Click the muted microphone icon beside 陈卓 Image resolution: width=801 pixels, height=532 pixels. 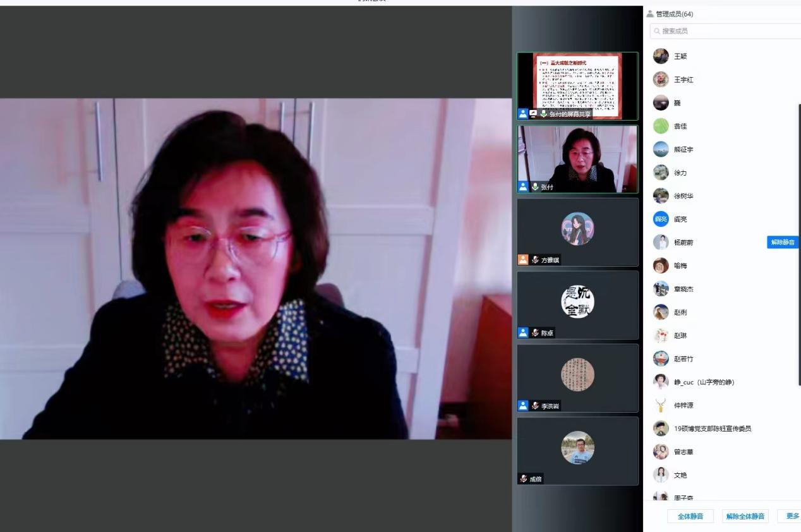[x=535, y=333]
